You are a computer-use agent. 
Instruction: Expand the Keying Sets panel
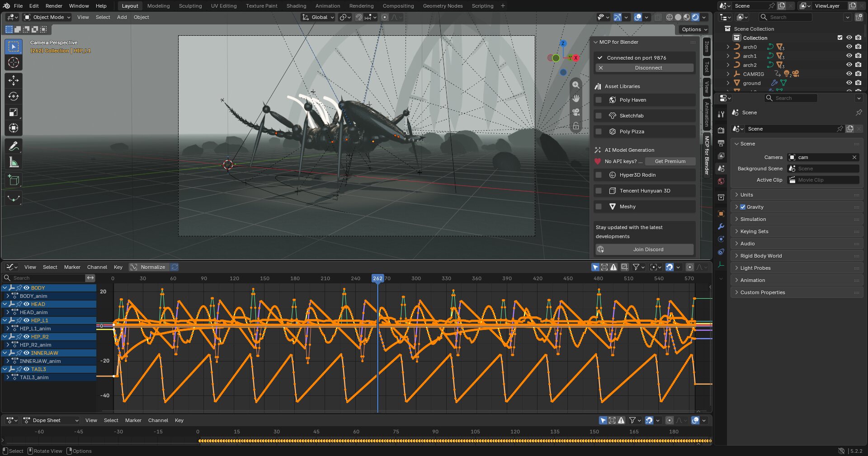click(797, 231)
